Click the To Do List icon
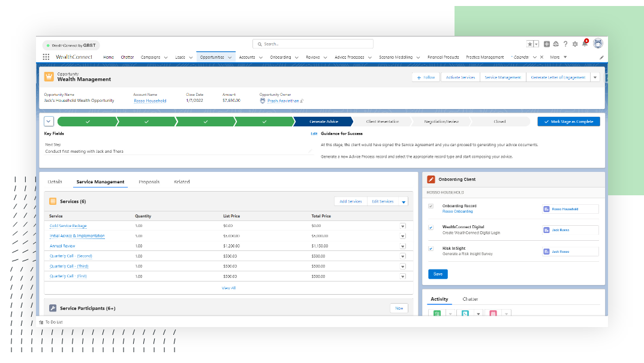Screen dimensions: 644x363 41,322
